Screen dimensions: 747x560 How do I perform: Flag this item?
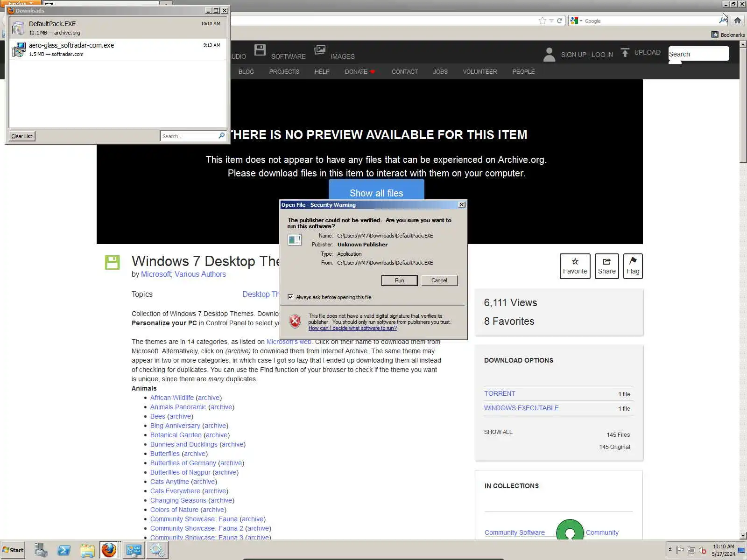point(633,266)
